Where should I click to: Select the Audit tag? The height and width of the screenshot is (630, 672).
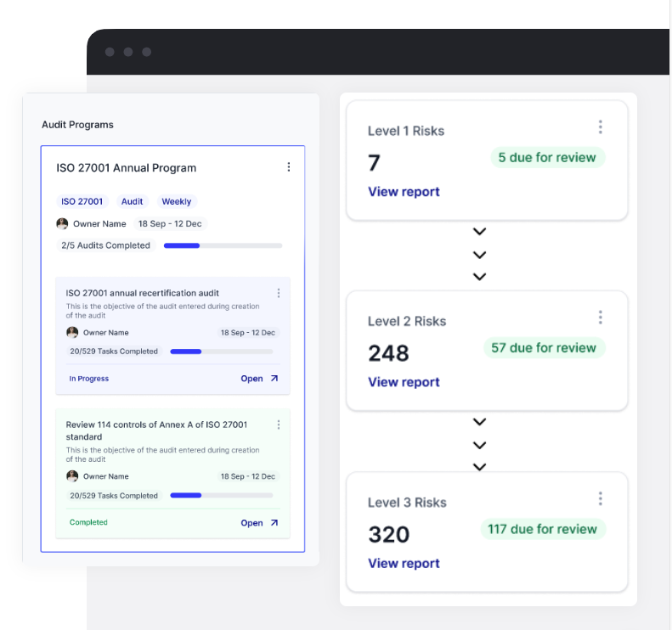(x=132, y=201)
